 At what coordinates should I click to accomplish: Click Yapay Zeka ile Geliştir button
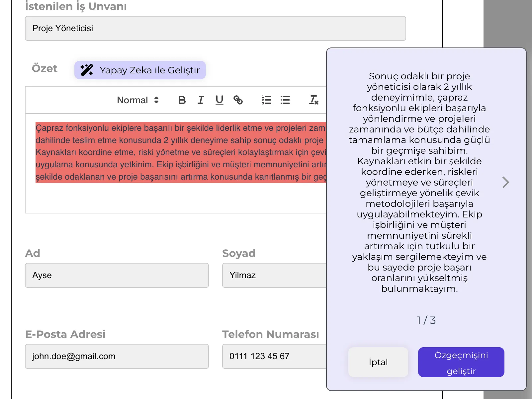pos(140,70)
